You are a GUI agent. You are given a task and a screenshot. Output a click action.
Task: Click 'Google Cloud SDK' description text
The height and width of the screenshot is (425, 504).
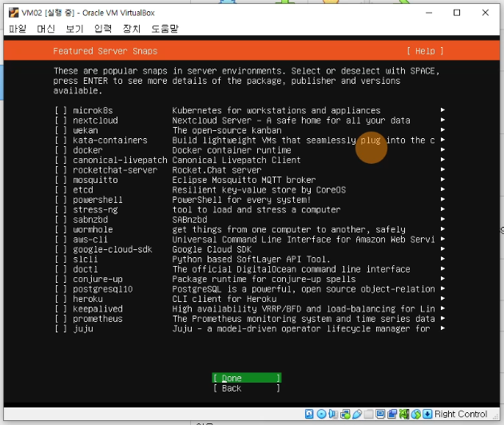point(212,249)
